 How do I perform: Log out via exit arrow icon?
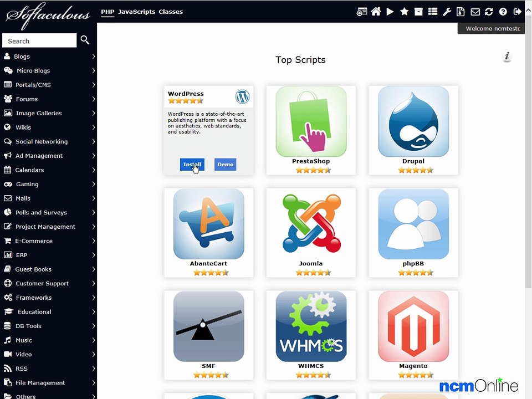point(518,12)
